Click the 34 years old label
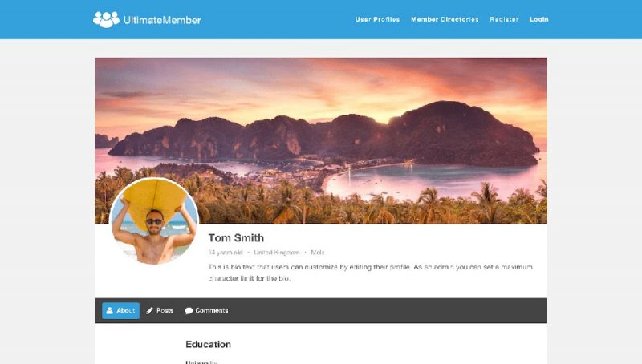This screenshot has width=642, height=364. tap(226, 253)
